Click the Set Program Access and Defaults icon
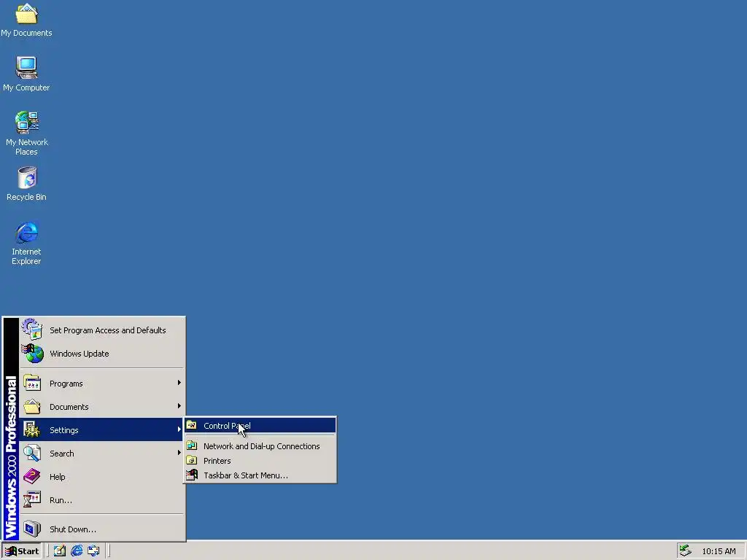The image size is (747, 560). coord(32,330)
